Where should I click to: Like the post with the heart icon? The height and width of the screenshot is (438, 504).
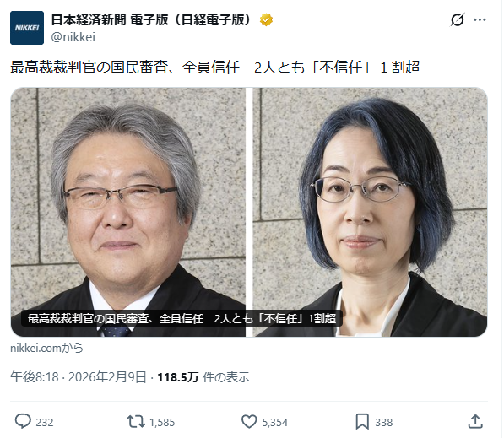[249, 422]
